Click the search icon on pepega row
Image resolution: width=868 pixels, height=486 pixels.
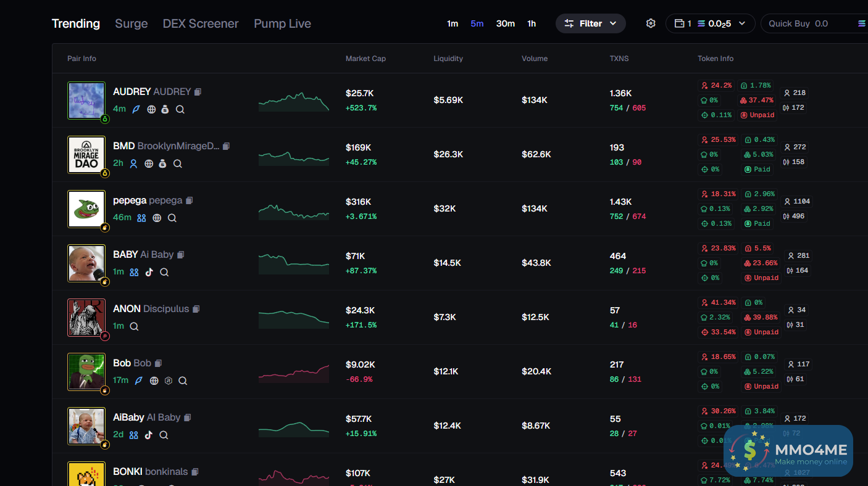pyautogui.click(x=172, y=218)
